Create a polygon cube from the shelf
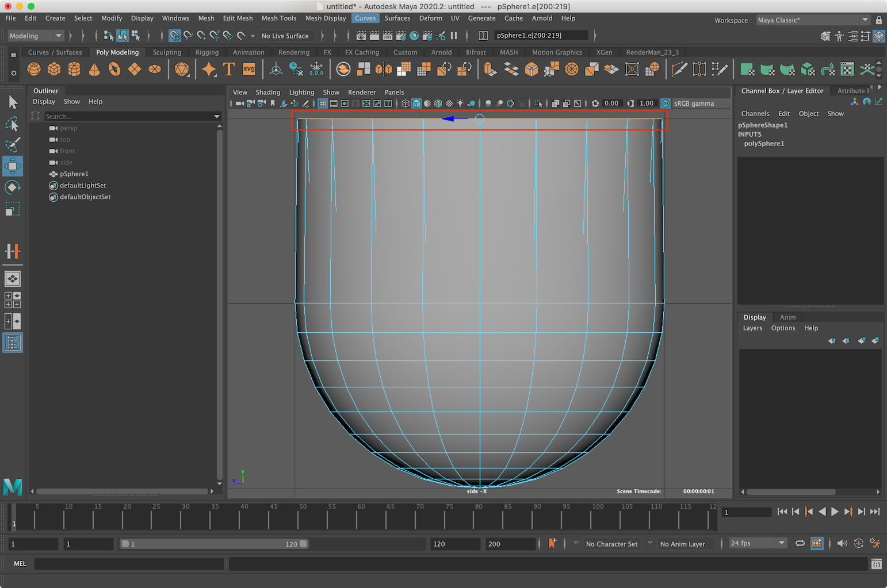The image size is (887, 588). (x=54, y=69)
